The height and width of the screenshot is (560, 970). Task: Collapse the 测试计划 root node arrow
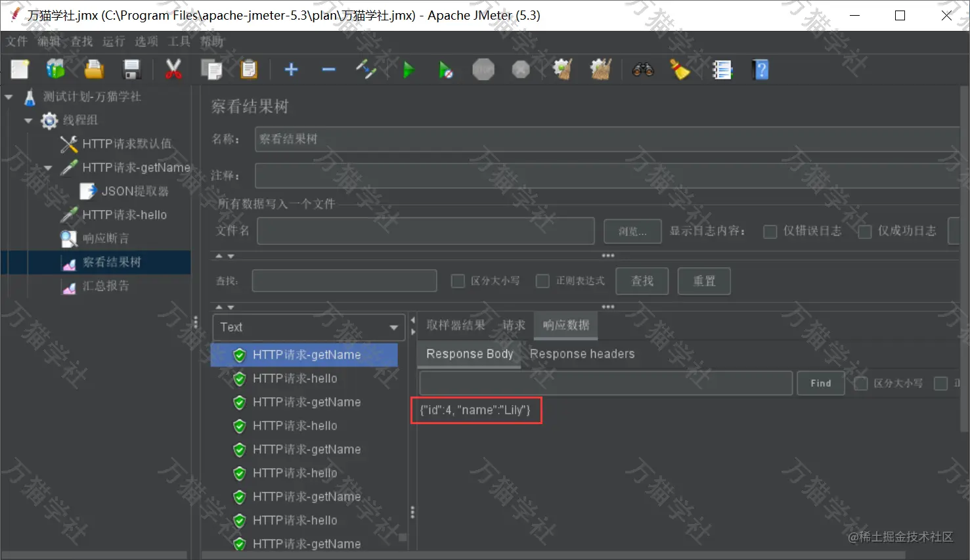9,97
